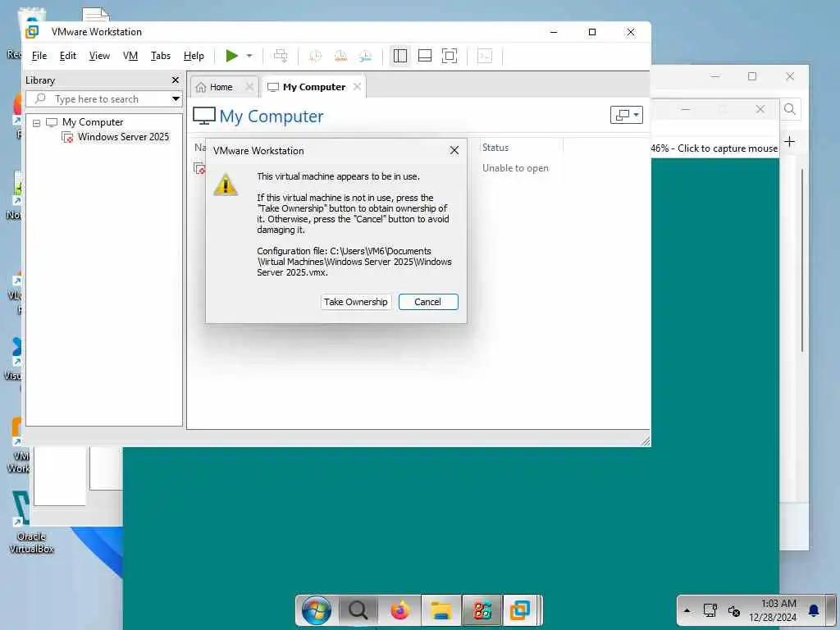Open the Help menu
Screen dimensions: 840x630
(x=194, y=56)
